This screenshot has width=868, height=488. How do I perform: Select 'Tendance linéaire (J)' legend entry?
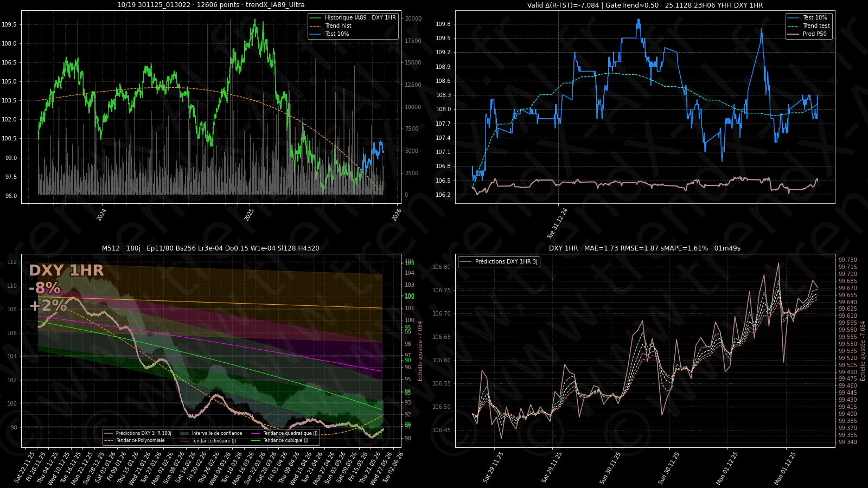tap(214, 441)
